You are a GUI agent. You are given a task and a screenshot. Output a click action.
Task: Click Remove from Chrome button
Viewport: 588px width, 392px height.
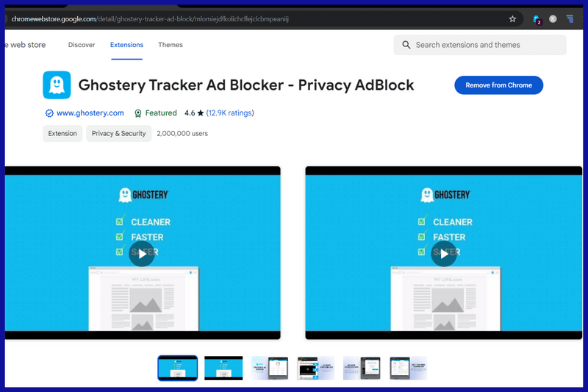click(x=498, y=85)
